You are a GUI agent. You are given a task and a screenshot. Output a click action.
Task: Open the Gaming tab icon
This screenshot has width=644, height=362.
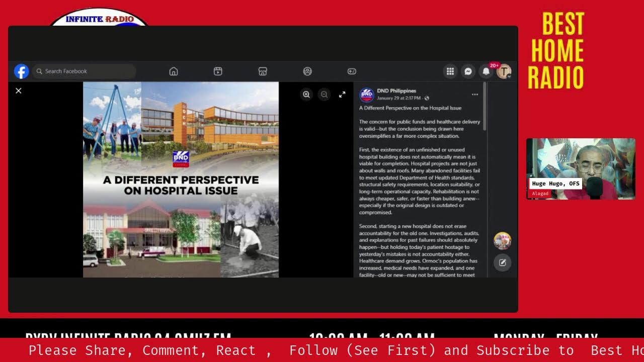[352, 71]
